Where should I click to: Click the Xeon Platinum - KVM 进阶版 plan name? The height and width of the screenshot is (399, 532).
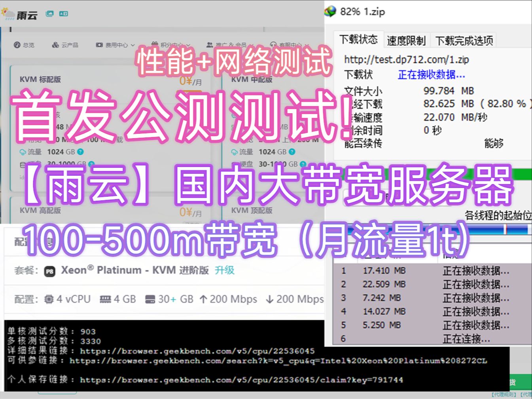[135, 270]
